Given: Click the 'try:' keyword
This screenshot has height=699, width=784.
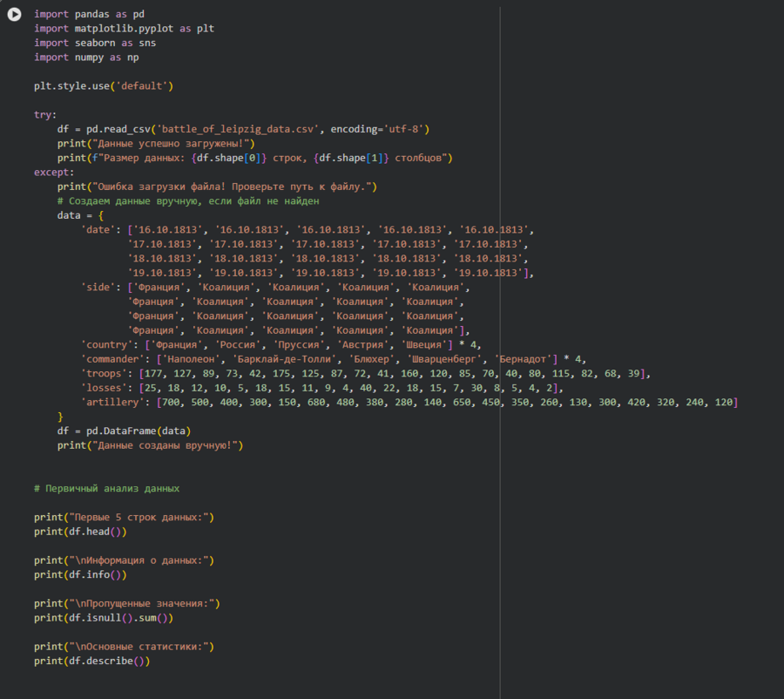Looking at the screenshot, I should [45, 114].
